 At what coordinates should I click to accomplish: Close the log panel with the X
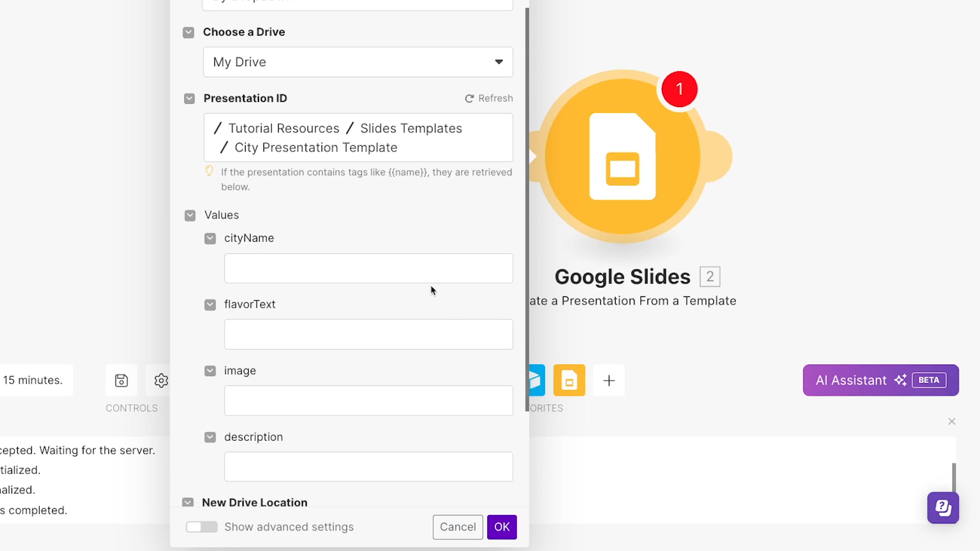coord(952,421)
